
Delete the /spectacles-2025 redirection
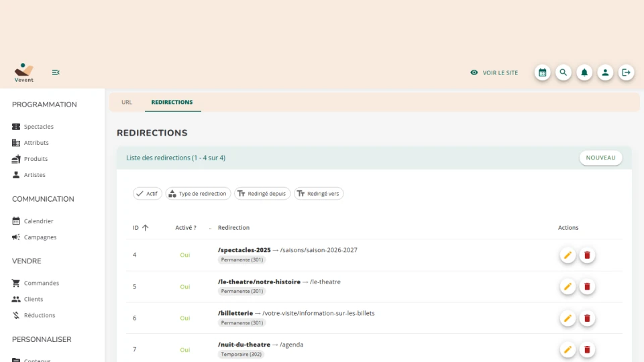[x=588, y=255]
